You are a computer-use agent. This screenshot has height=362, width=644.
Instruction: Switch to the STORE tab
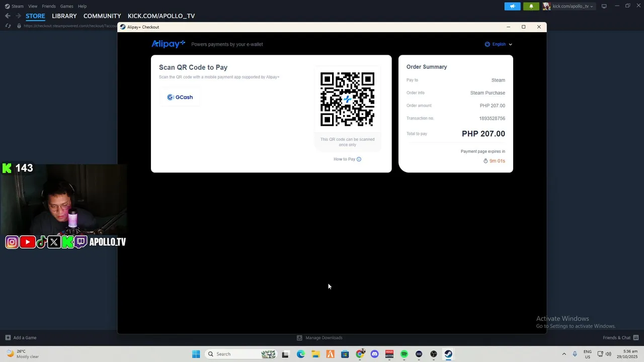(35, 16)
